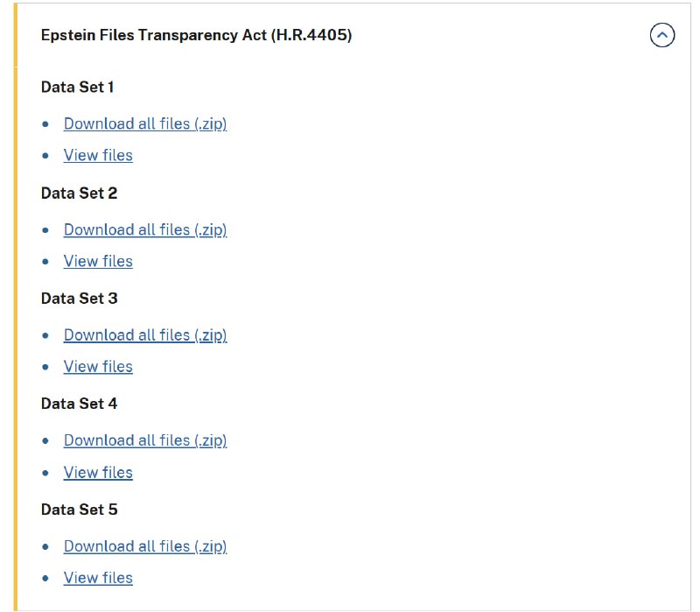Image resolution: width=700 pixels, height=612 pixels.
Task: Click the Data Set 2 heading
Action: tap(79, 193)
